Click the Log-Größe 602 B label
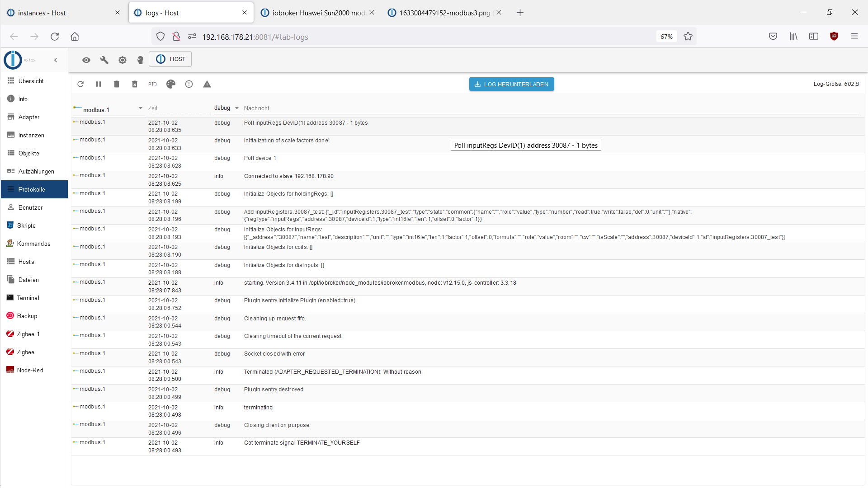The width and height of the screenshot is (868, 488). click(836, 84)
